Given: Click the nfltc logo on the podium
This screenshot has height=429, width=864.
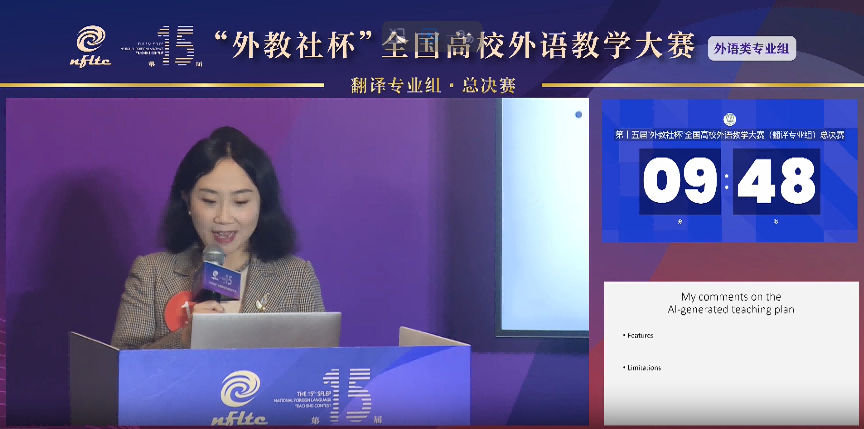Looking at the screenshot, I should point(240,398).
